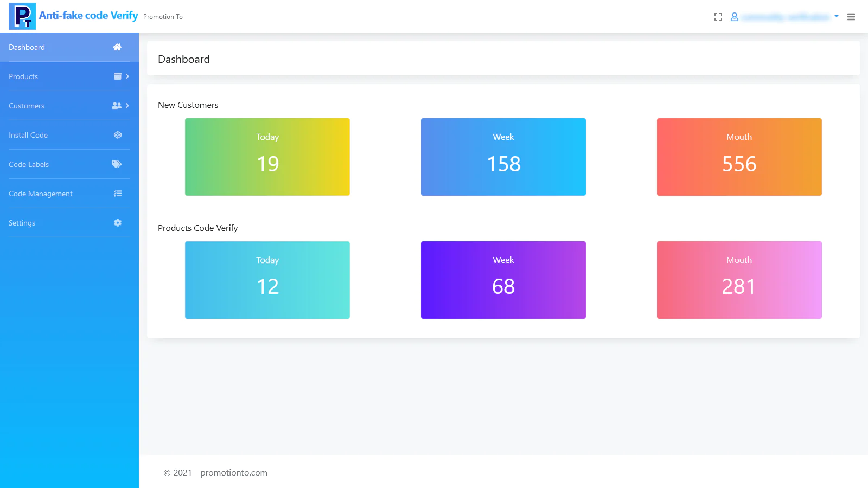This screenshot has width=868, height=488.
Task: Click the Code Management list icon
Action: (x=118, y=194)
